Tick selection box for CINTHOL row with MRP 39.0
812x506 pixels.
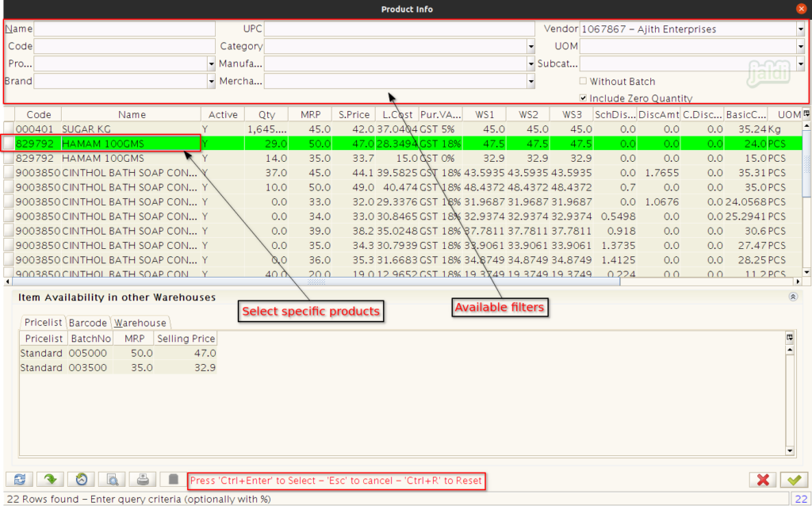(9, 231)
